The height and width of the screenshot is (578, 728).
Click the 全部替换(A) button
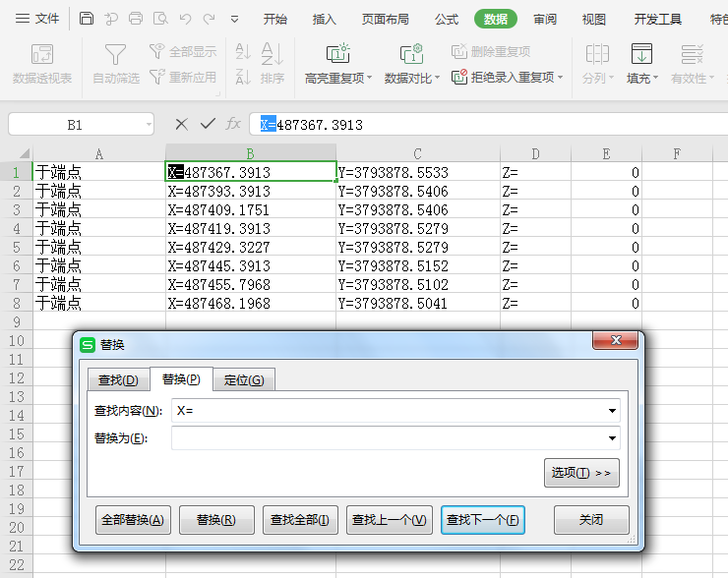pos(133,520)
